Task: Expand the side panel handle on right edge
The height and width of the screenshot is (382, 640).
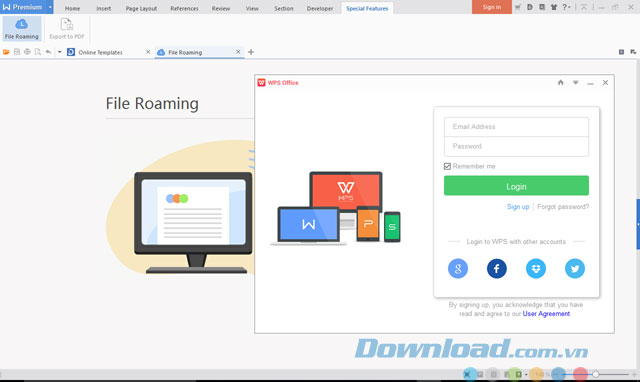Action: pos(638,224)
